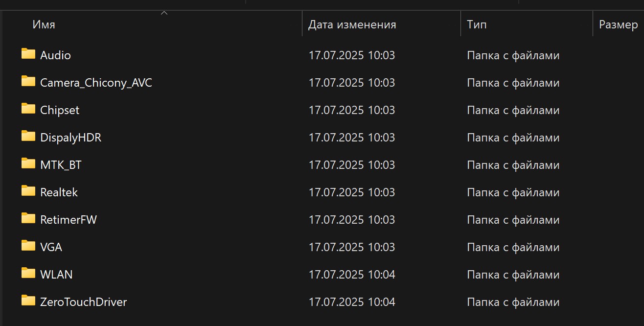Select the Audio folder name label

pos(55,55)
